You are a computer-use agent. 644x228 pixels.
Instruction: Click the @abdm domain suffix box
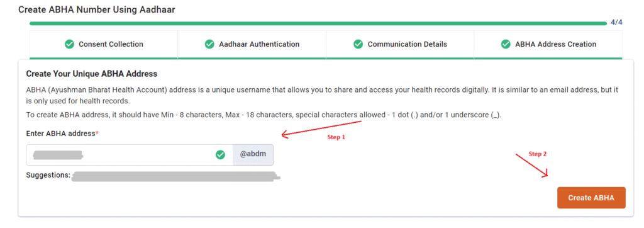pos(253,155)
